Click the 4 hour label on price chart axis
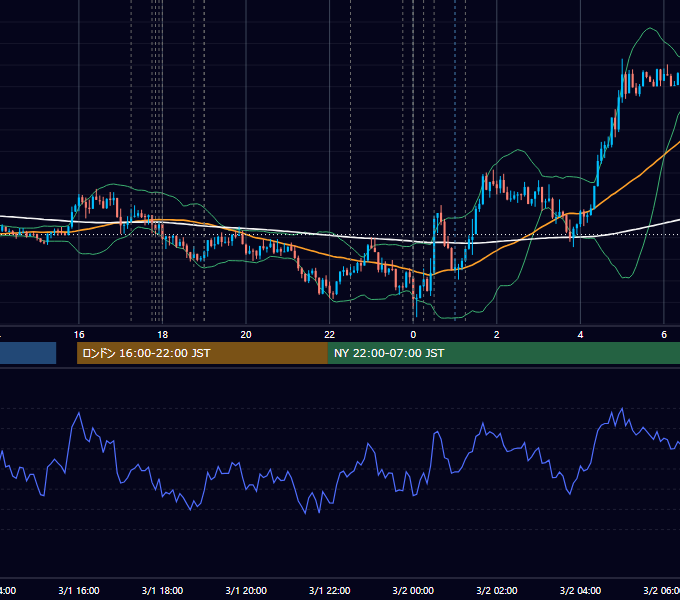 (580, 335)
